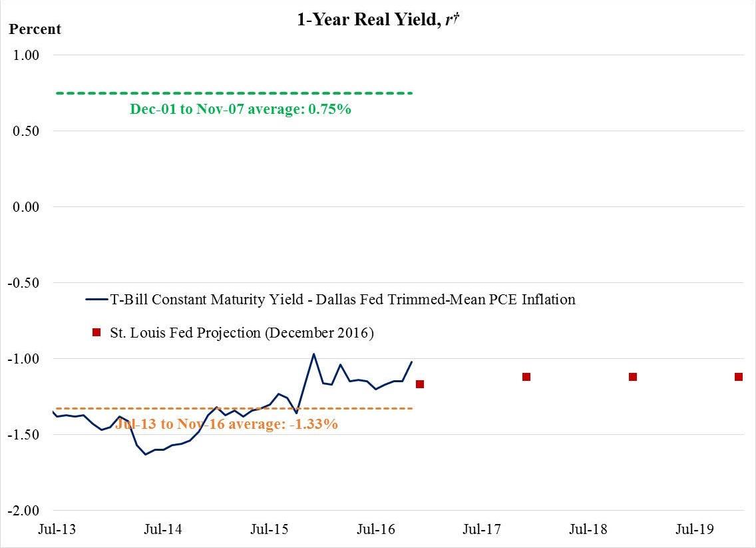Click the Jul-13 x-axis label
The image size is (756, 548).
coord(57,530)
